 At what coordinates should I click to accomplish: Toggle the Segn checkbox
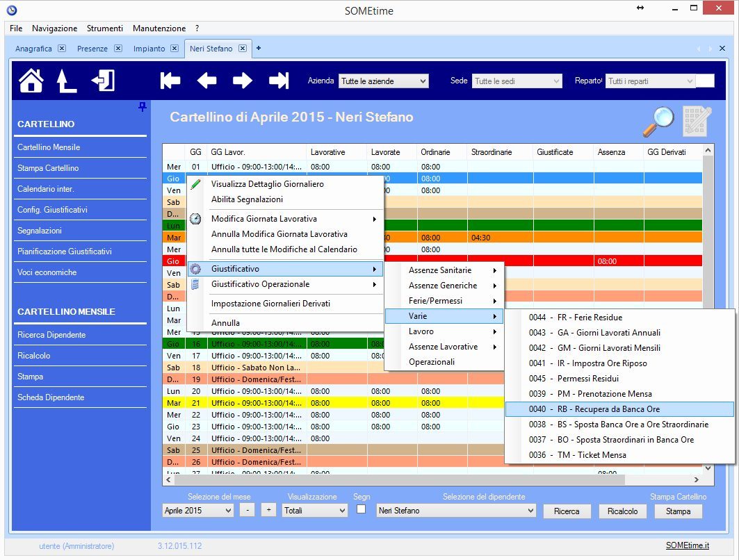(x=361, y=509)
